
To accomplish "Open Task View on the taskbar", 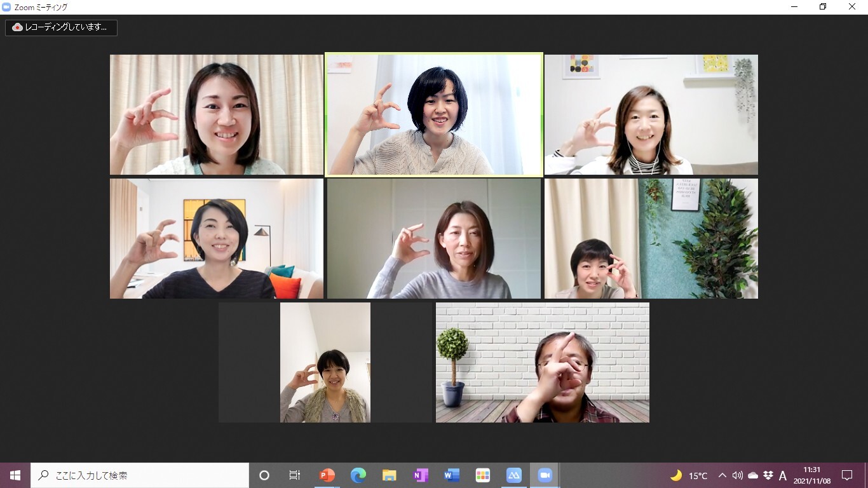I will pos(295,475).
